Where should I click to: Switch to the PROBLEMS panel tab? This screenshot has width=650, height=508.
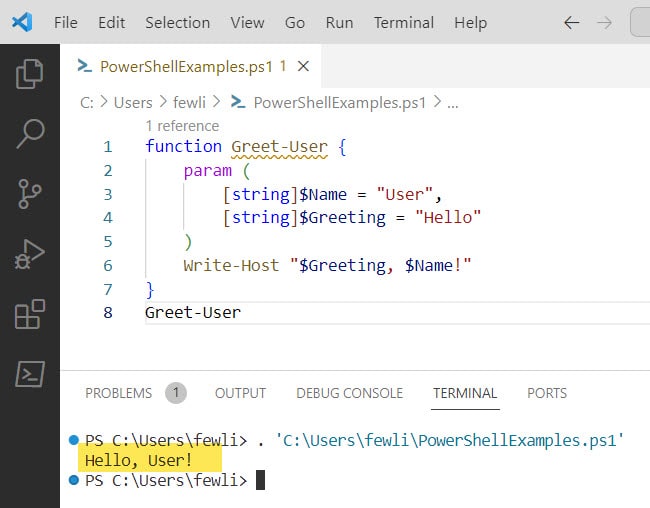(x=119, y=393)
